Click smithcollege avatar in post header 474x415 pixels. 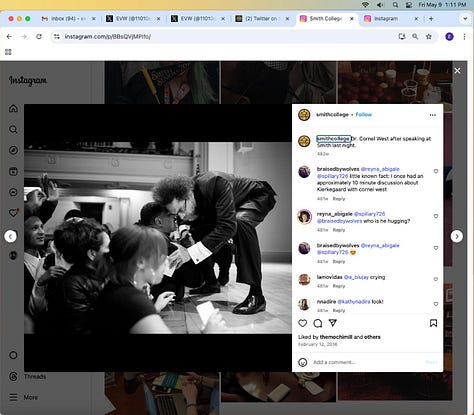tap(304, 115)
